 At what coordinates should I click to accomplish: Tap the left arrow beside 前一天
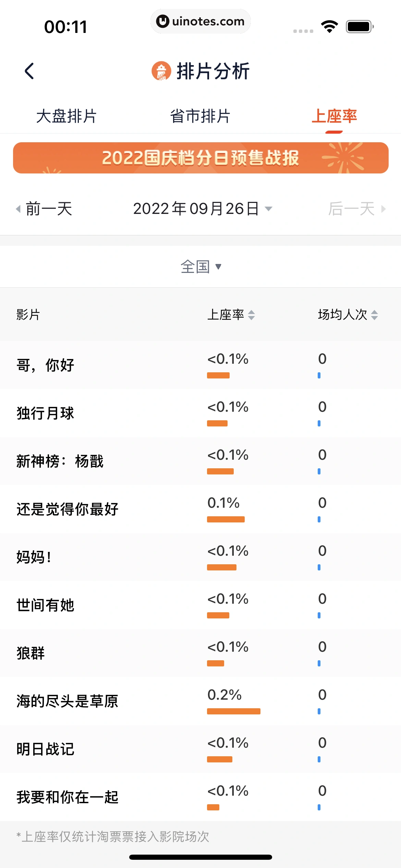click(x=19, y=209)
